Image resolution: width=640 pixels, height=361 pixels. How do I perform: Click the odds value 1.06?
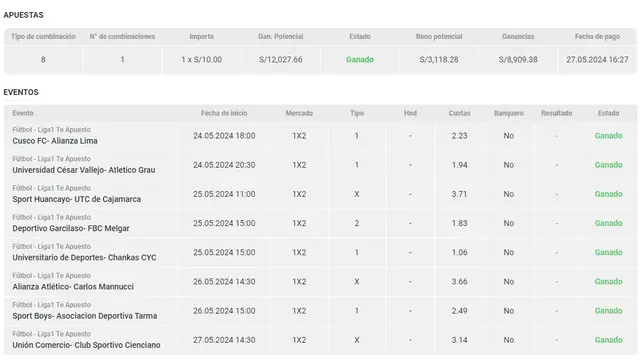[459, 253]
